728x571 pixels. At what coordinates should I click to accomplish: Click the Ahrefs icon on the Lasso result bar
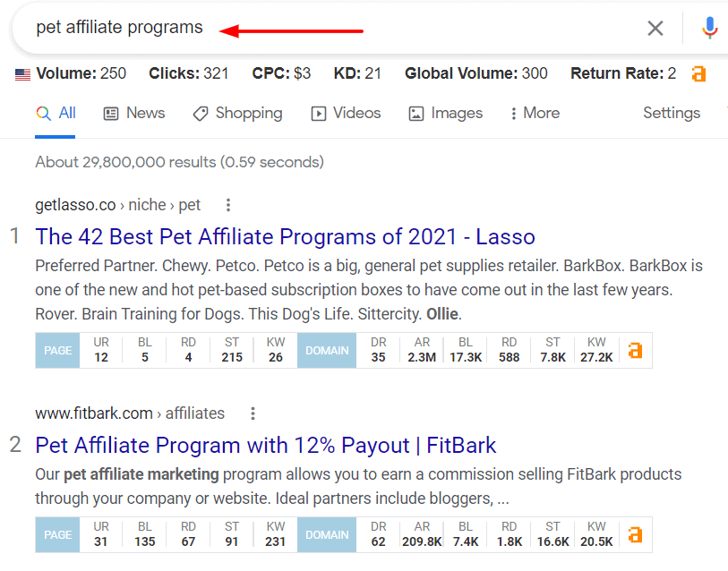pos(635,350)
